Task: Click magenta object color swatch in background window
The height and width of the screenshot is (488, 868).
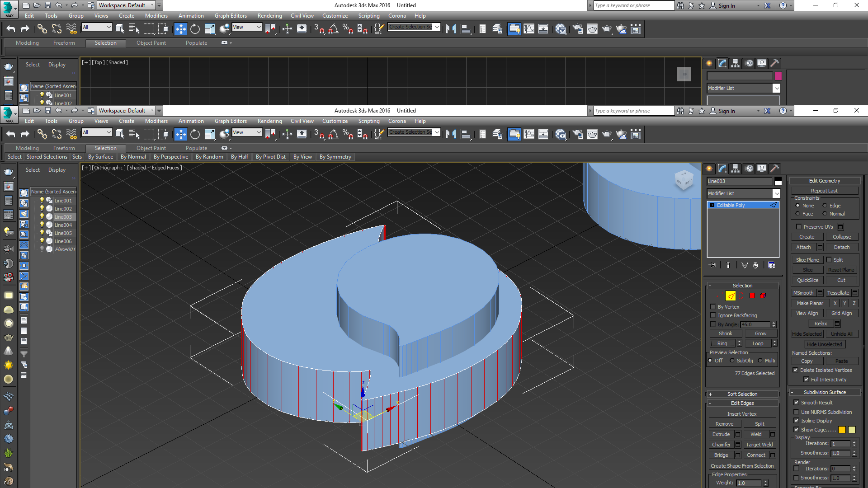Action: [778, 76]
